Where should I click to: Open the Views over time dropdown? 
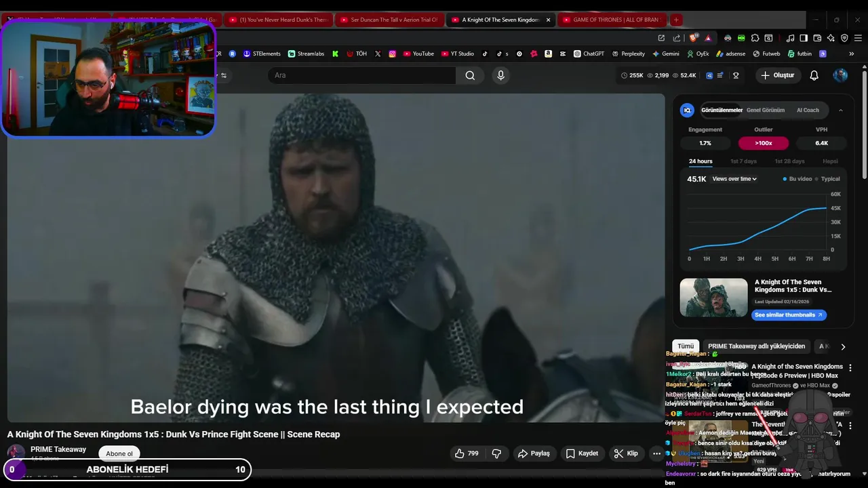(x=734, y=179)
